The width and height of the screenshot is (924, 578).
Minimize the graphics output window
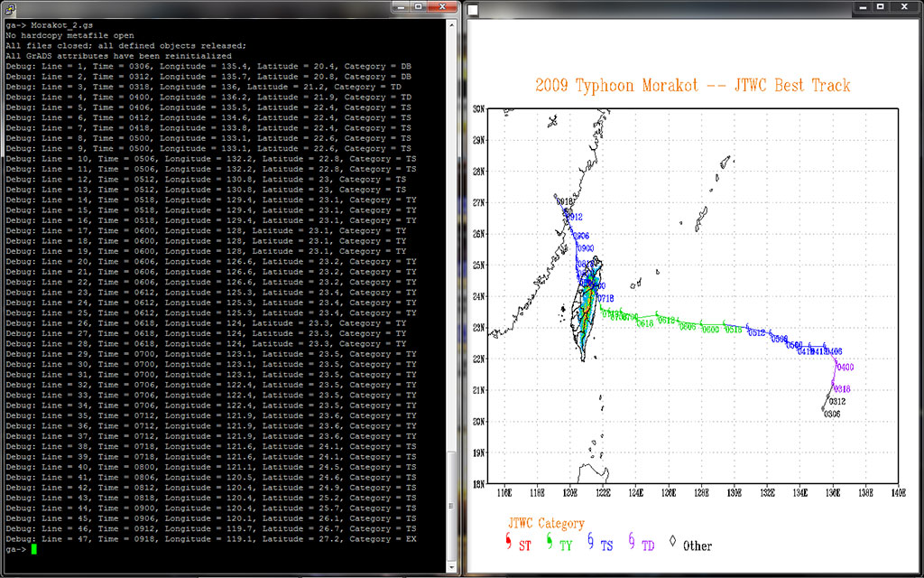(862, 7)
